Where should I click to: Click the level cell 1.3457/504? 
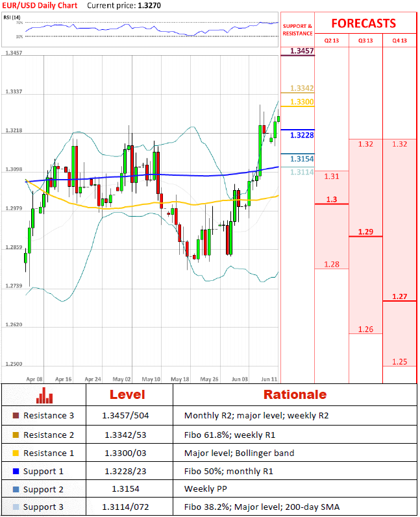coord(125,415)
